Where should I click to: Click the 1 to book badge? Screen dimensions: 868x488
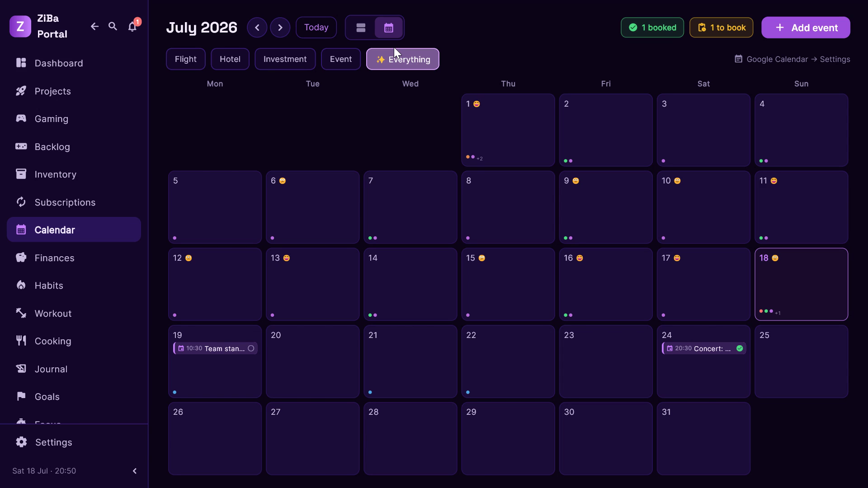coord(722,28)
